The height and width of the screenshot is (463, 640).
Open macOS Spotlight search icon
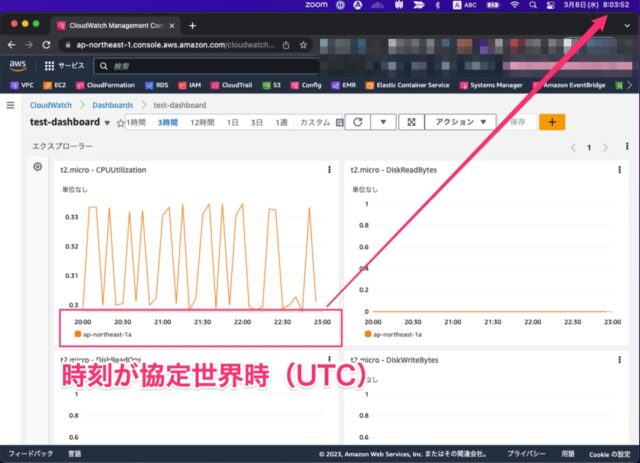(x=533, y=5)
